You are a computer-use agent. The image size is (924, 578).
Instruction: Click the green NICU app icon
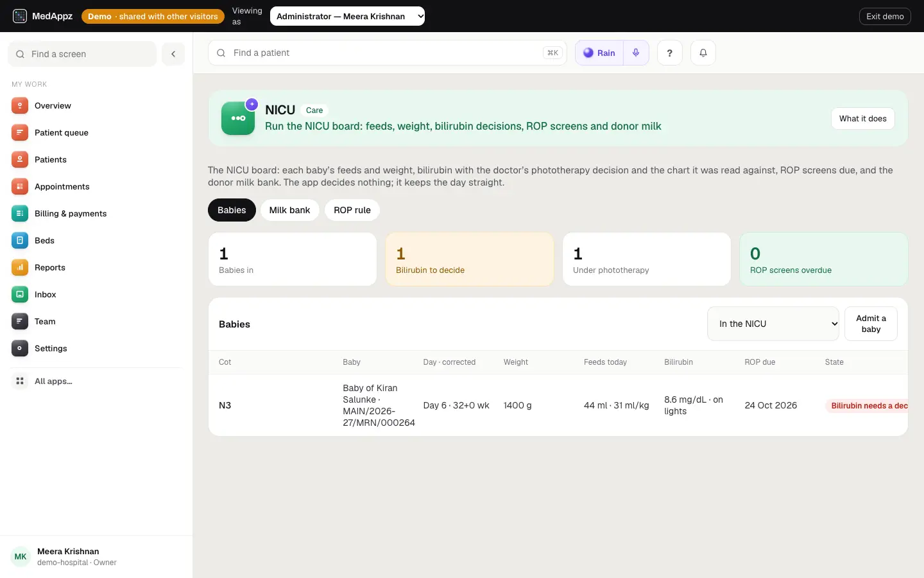pos(238,118)
